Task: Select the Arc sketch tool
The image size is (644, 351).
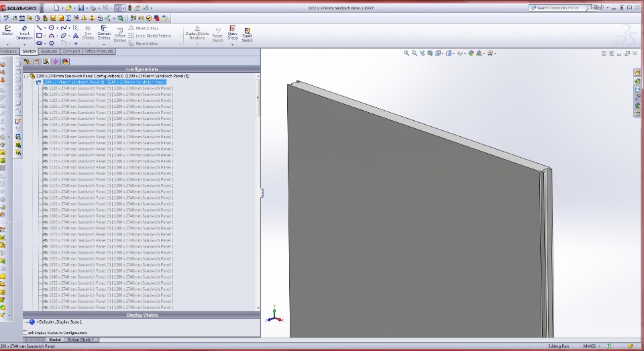Action: tap(52, 36)
